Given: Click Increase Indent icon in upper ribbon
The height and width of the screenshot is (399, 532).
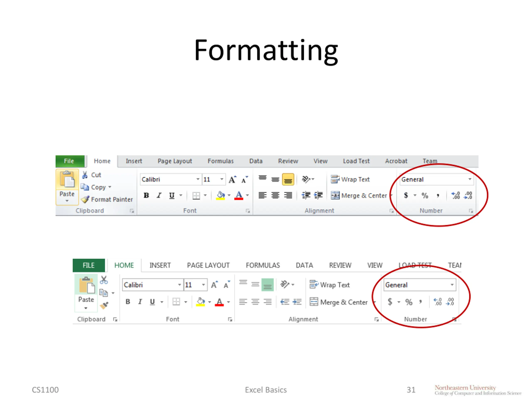Looking at the screenshot, I should click(x=318, y=195).
